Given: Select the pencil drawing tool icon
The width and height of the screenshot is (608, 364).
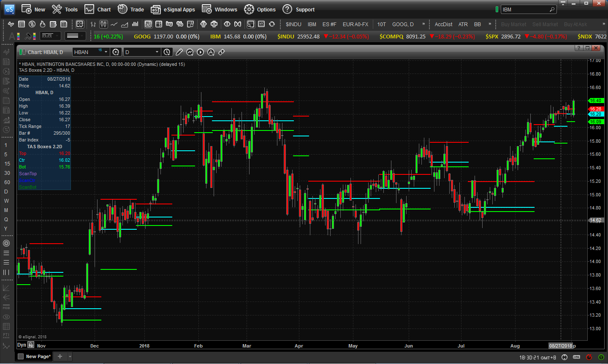Looking at the screenshot, I should 179,52.
